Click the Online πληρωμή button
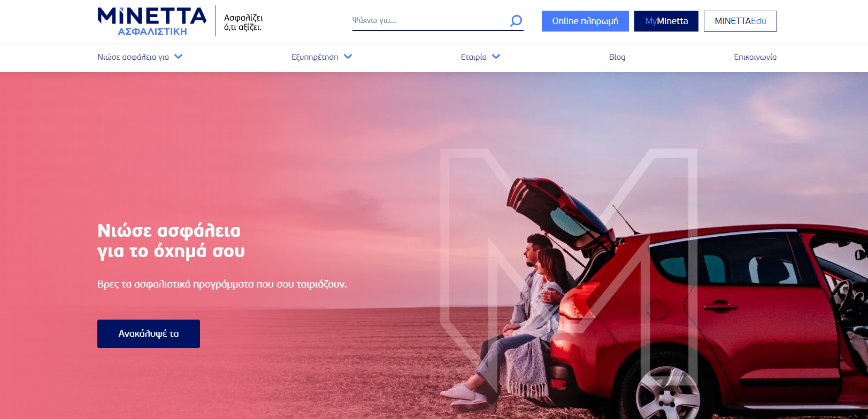The height and width of the screenshot is (419, 868). (x=585, y=21)
